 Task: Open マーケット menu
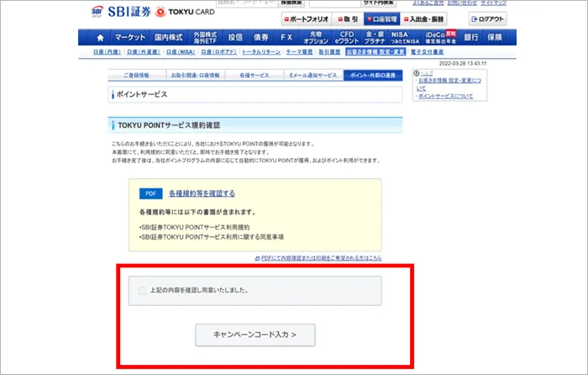pos(129,37)
